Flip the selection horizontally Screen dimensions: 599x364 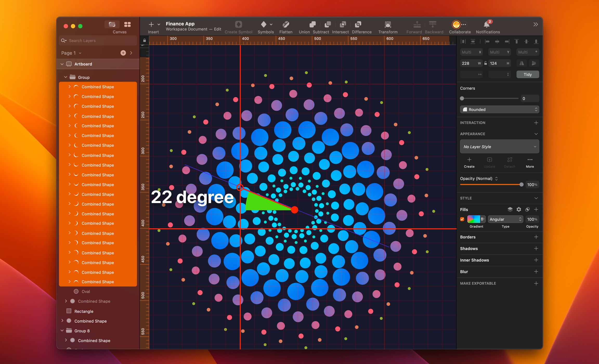click(x=522, y=63)
